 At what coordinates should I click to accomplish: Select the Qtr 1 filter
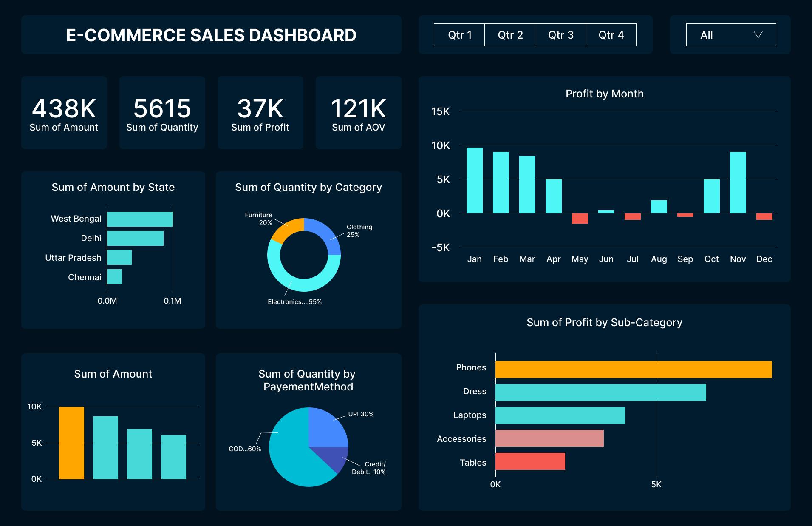pos(459,35)
